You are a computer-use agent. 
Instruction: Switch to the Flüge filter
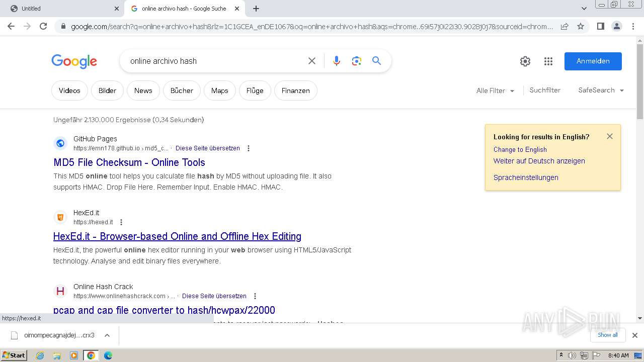[x=255, y=90]
